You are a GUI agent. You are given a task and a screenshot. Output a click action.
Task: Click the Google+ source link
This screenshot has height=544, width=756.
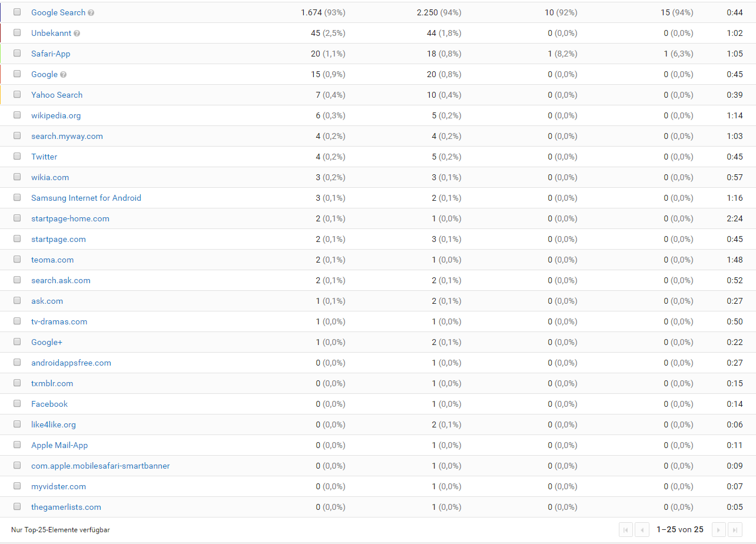tap(47, 342)
